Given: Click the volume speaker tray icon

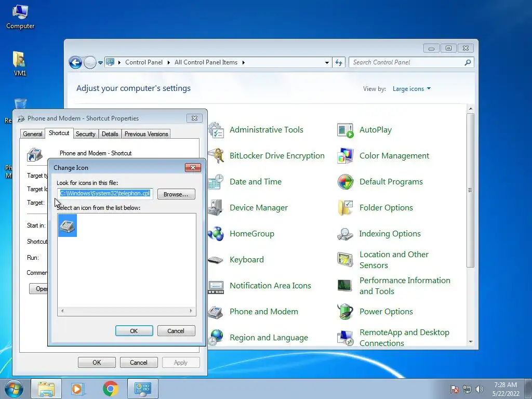Looking at the screenshot, I should click(x=479, y=389).
